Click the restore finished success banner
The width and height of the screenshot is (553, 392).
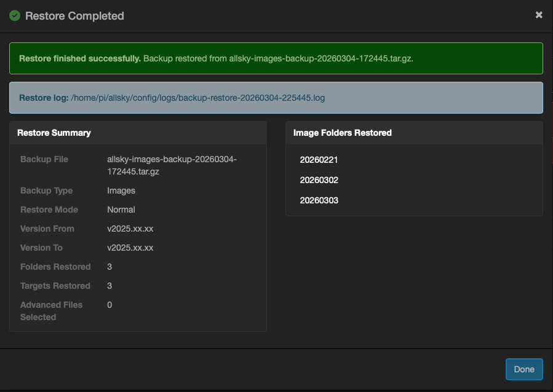coord(276,58)
